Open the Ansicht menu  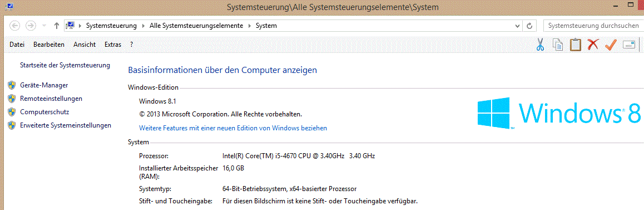[85, 45]
